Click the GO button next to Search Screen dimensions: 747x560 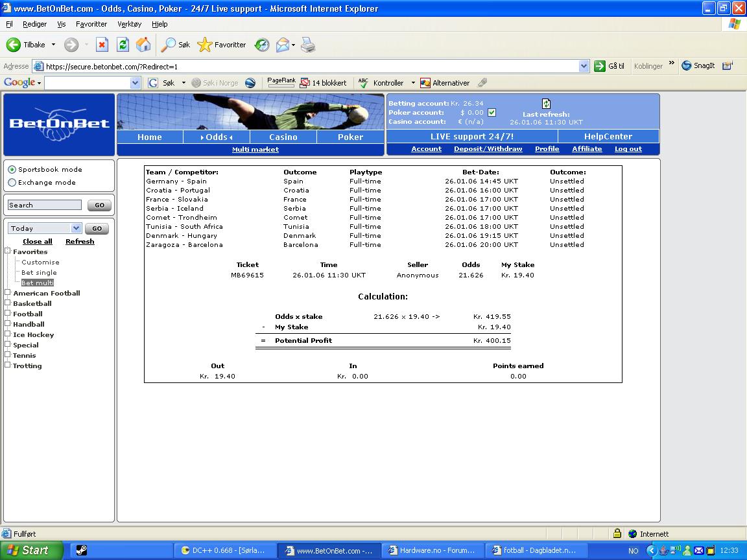[99, 205]
